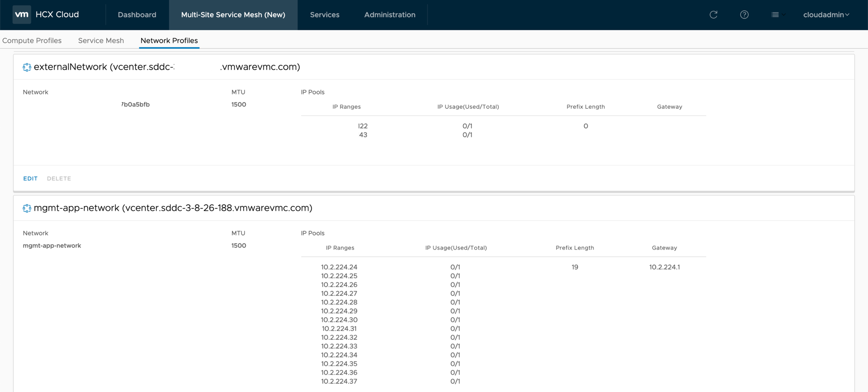Click the vm logo in the header
The height and width of the screenshot is (392, 868).
21,15
